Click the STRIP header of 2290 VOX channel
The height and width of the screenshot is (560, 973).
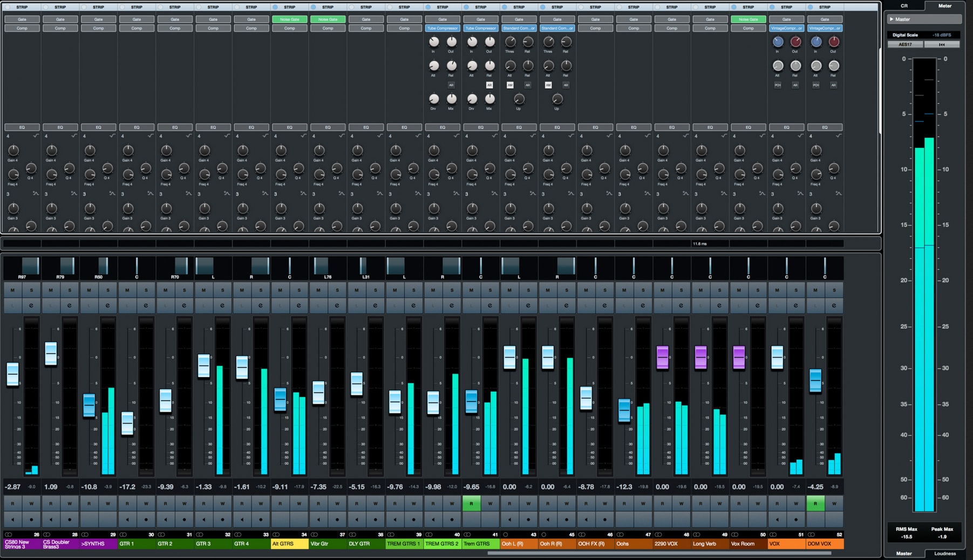[x=672, y=7]
